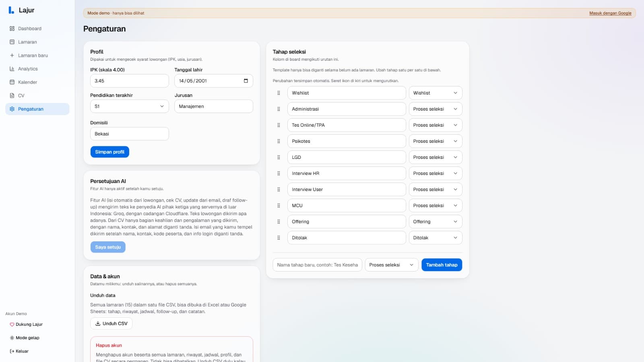This screenshot has height=362, width=644.
Task: Open the category dropdown for Ditolak stage
Action: click(x=436, y=238)
